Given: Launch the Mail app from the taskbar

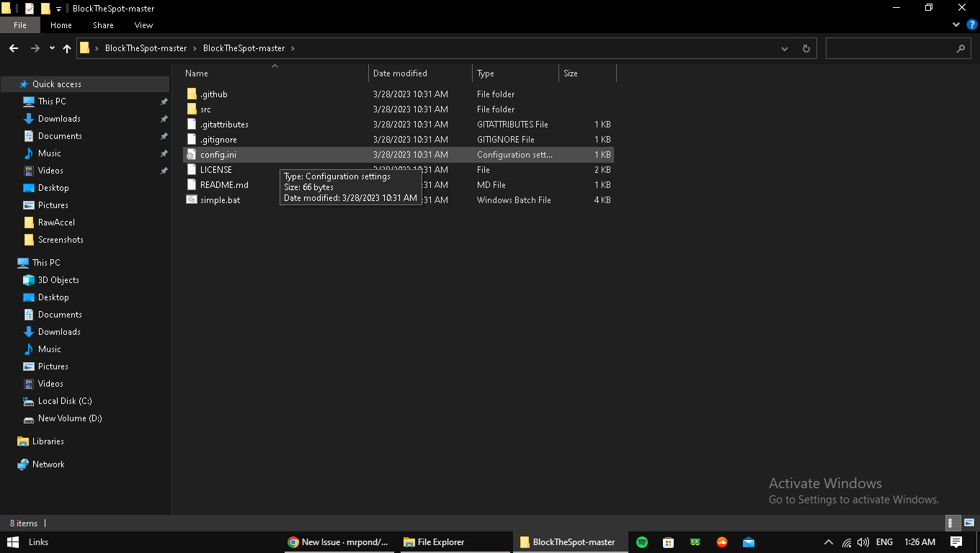Looking at the screenshot, I should tap(749, 541).
